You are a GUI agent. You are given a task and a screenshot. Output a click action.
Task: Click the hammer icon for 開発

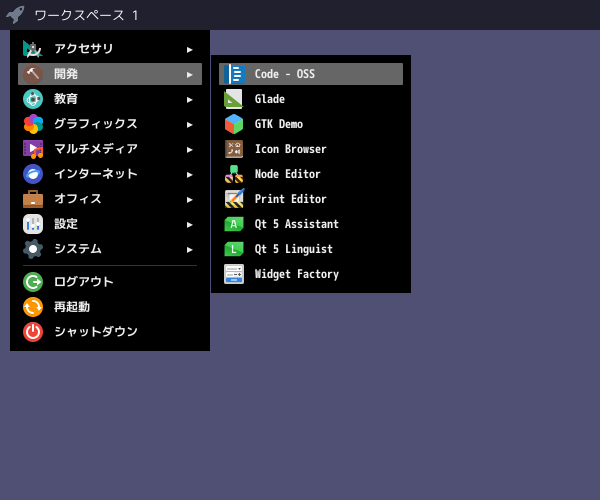click(x=33, y=74)
